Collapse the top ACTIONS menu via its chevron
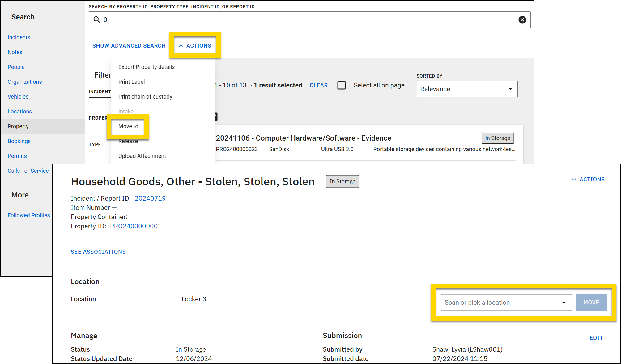621x364 pixels. [181, 45]
